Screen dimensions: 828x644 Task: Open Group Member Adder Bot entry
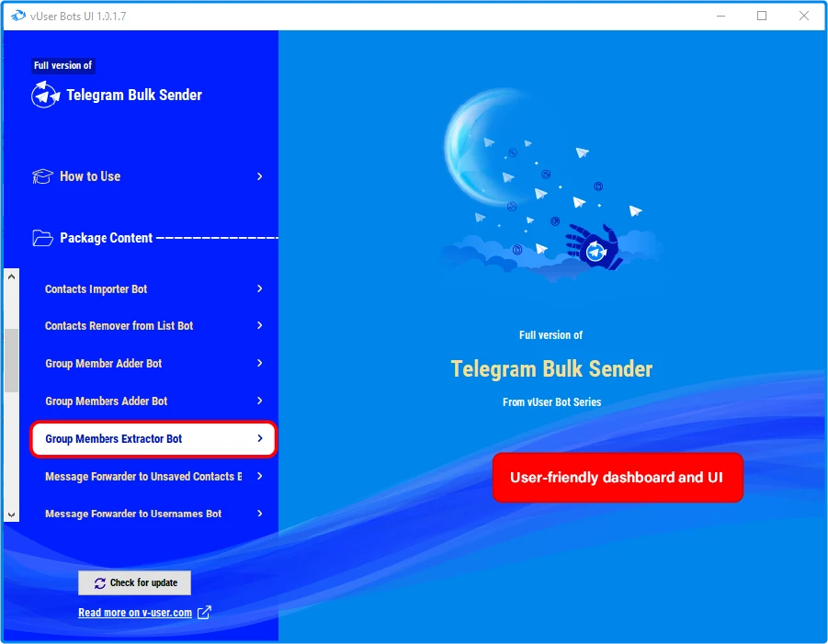click(153, 363)
